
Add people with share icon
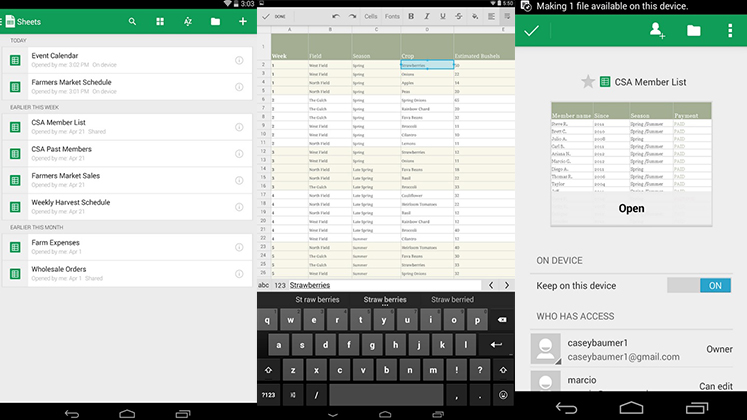[657, 30]
